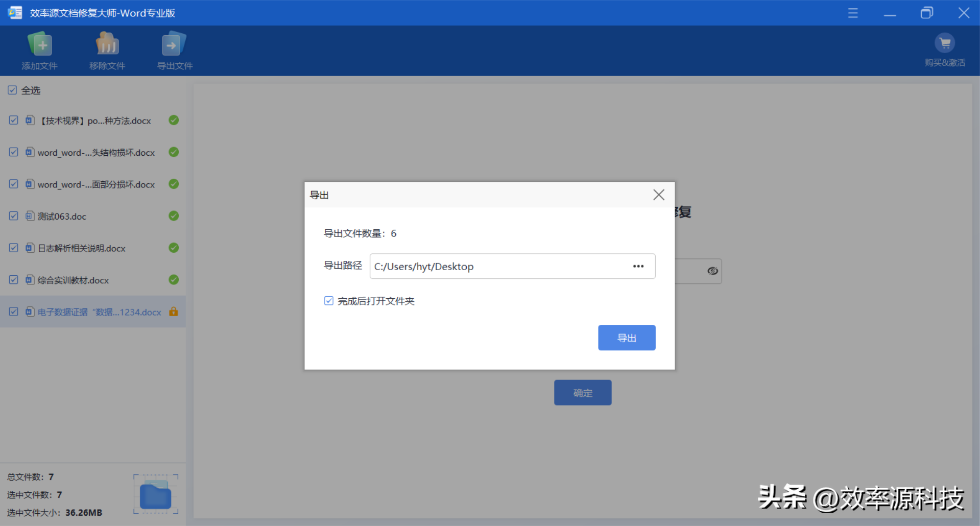Toggle the Select All (全选) checkbox
The image size is (980, 526).
[12, 90]
